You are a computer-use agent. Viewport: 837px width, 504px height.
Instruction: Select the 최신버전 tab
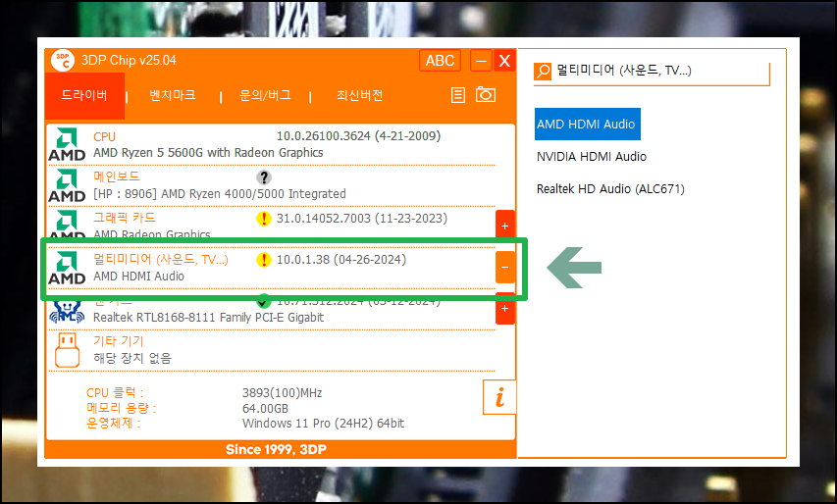(359, 95)
